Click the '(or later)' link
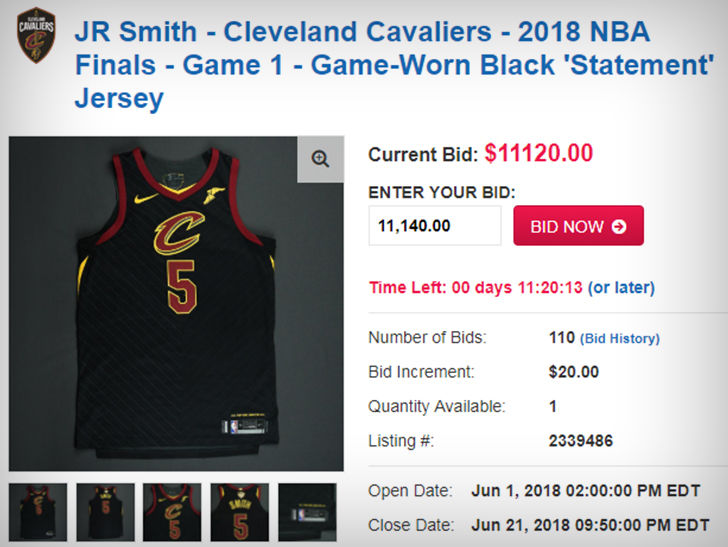Screen dimensions: 728x547 (x=621, y=287)
